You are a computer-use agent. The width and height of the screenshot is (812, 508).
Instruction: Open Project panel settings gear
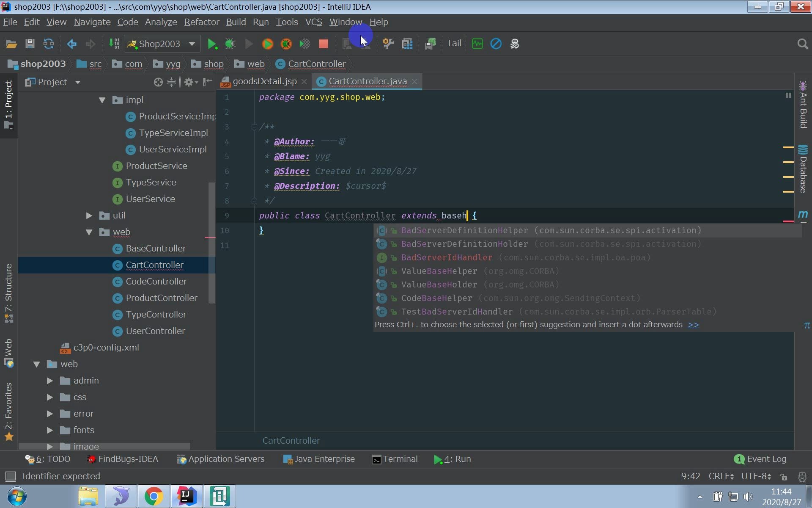click(x=191, y=82)
